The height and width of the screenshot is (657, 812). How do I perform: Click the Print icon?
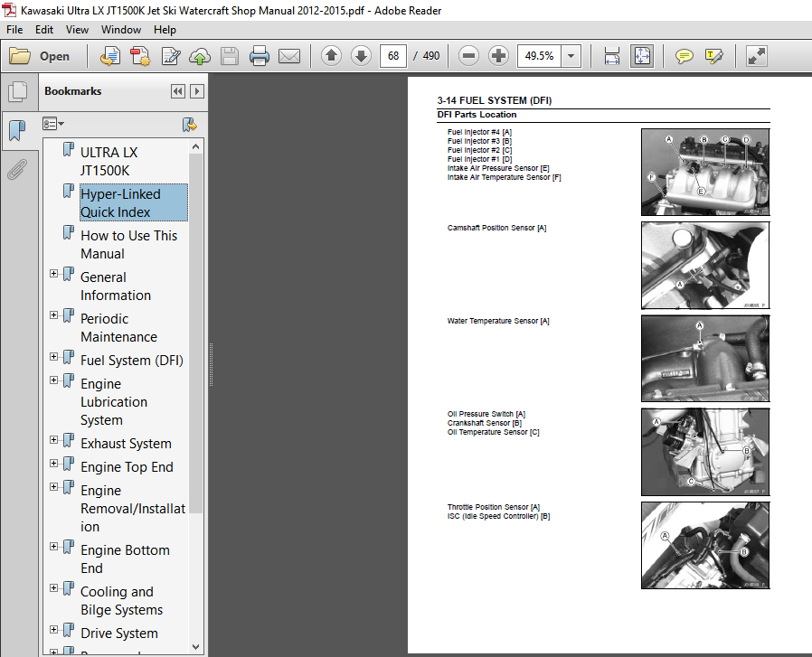259,56
